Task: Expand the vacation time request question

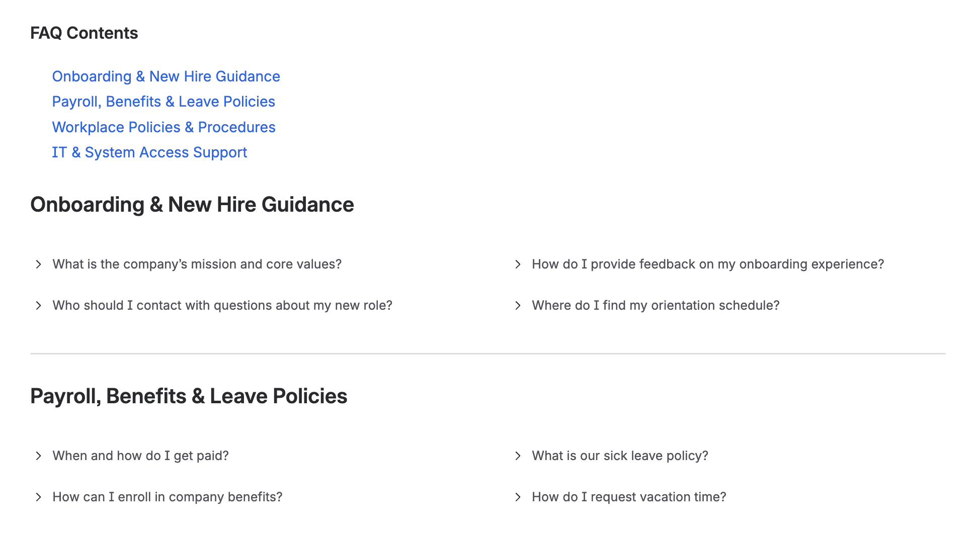Action: [629, 497]
